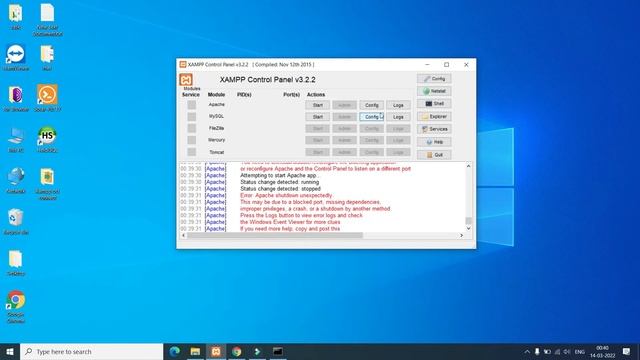Open the panel Config button with wrench icon
The width and height of the screenshot is (640, 360).
pyautogui.click(x=434, y=79)
